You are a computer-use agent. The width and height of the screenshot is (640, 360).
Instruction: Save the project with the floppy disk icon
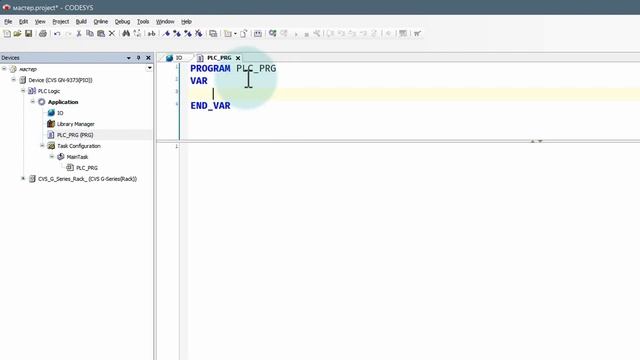(x=28, y=33)
